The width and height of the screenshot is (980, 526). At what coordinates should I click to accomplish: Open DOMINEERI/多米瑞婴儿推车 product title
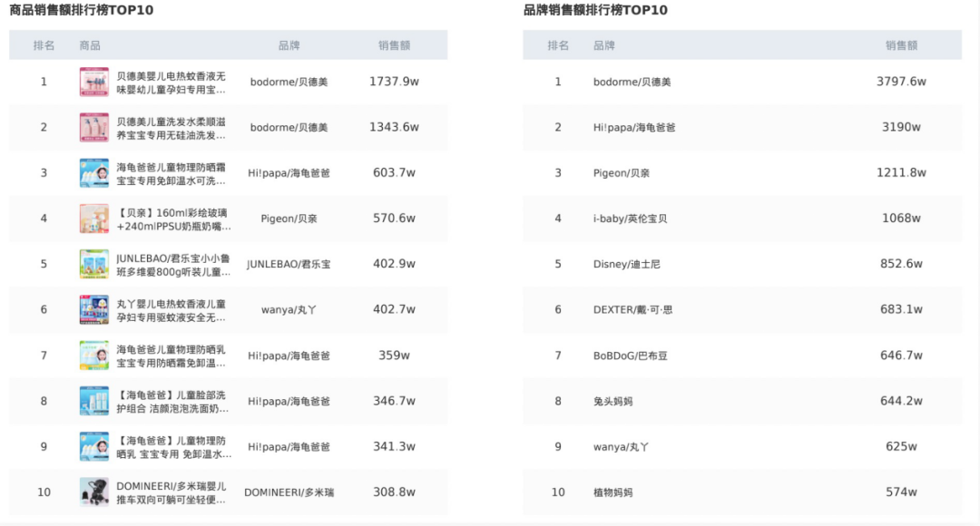171,492
